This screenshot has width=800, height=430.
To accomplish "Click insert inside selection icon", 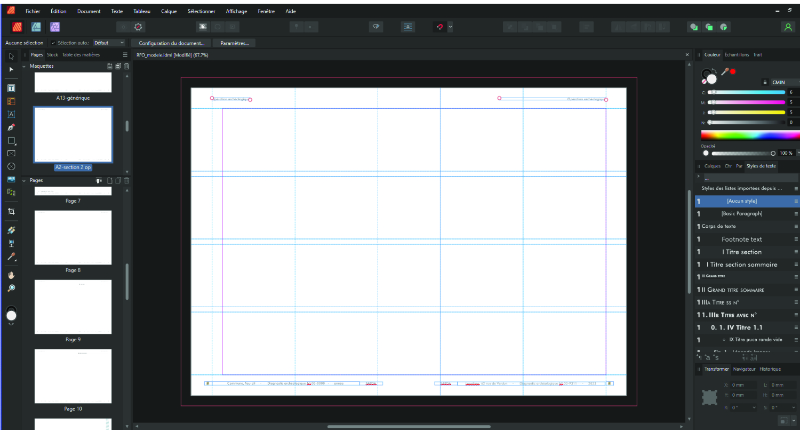I will tap(723, 27).
